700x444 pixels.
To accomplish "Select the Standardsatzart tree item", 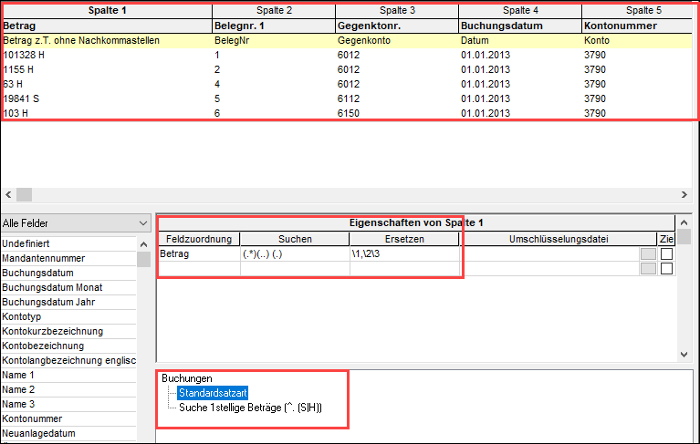I will 212,393.
